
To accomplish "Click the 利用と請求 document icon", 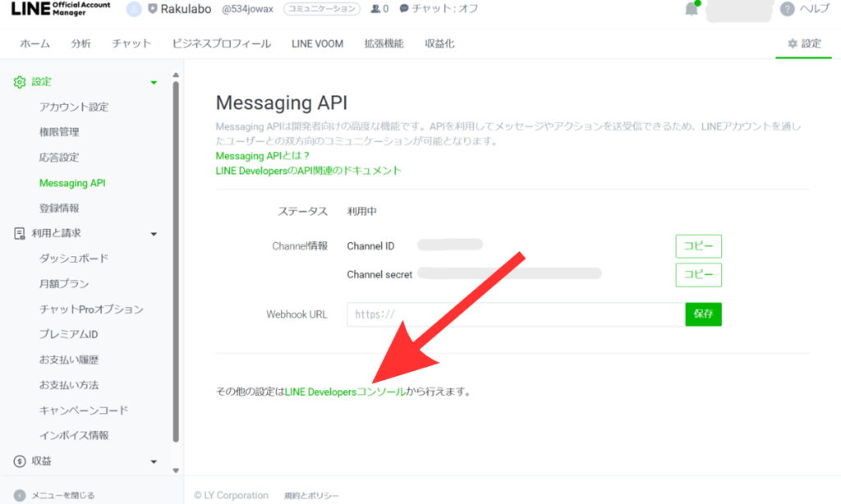I will (x=20, y=234).
